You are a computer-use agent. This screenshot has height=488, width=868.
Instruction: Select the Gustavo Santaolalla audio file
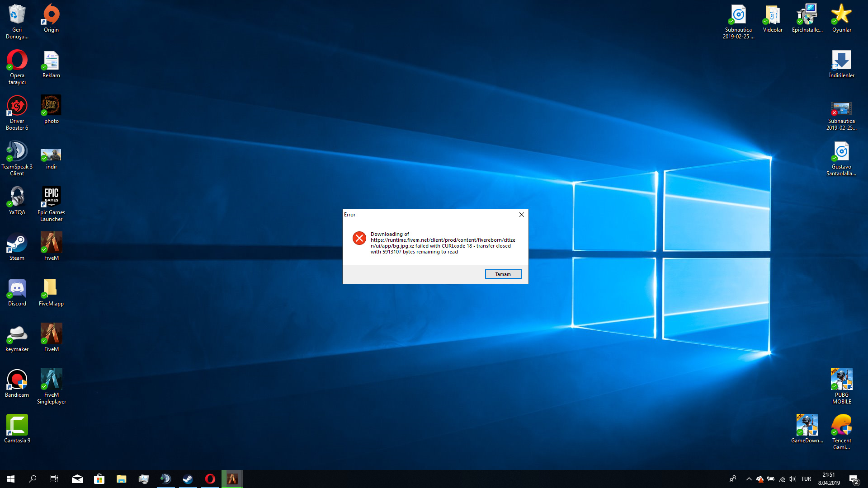842,158
